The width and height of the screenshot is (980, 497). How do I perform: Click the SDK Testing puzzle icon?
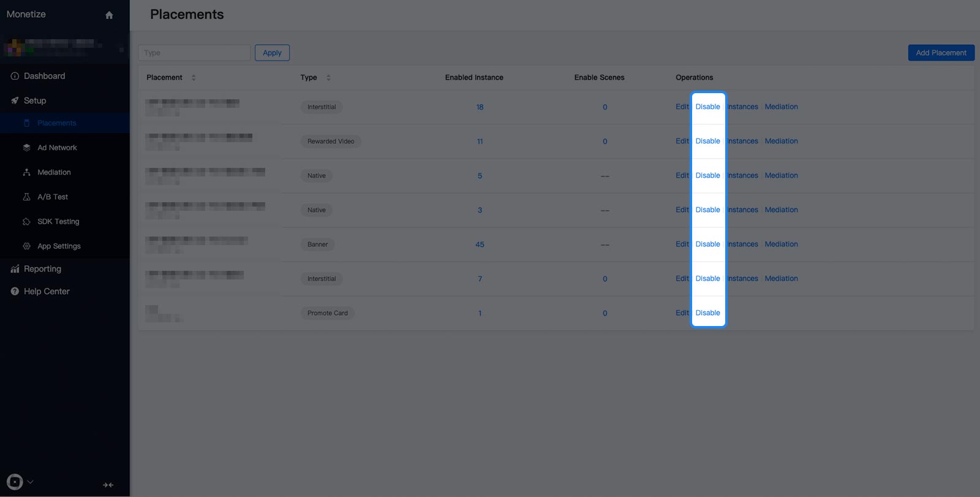[26, 221]
